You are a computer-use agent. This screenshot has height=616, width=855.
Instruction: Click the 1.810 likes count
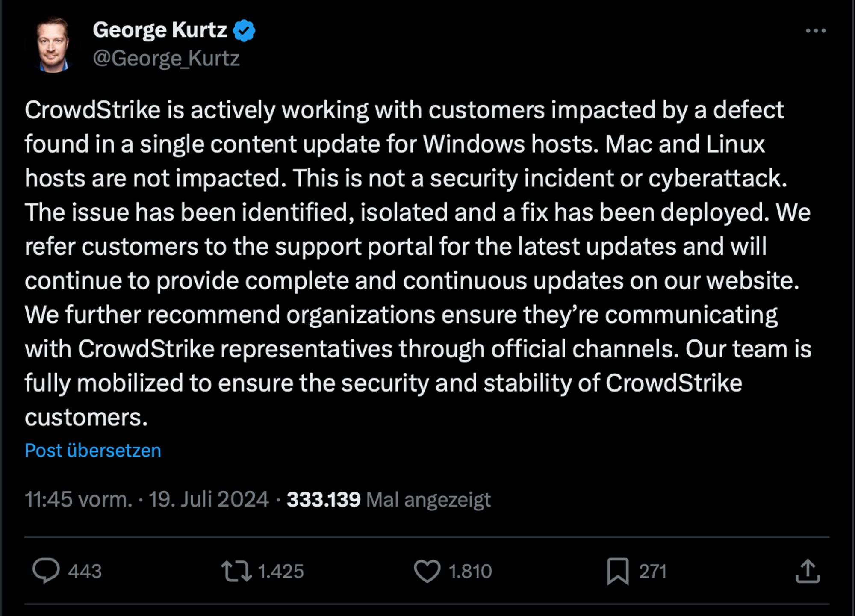tap(470, 571)
